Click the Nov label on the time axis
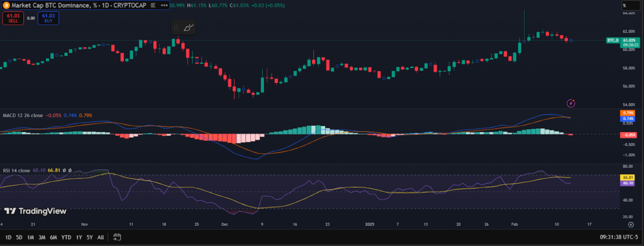644x246 pixels. tap(85, 225)
